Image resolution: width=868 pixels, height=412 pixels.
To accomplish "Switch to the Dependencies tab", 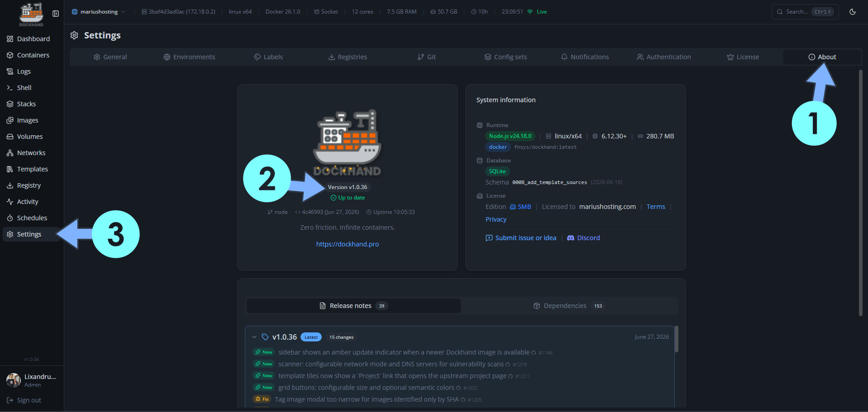I will click(x=569, y=306).
